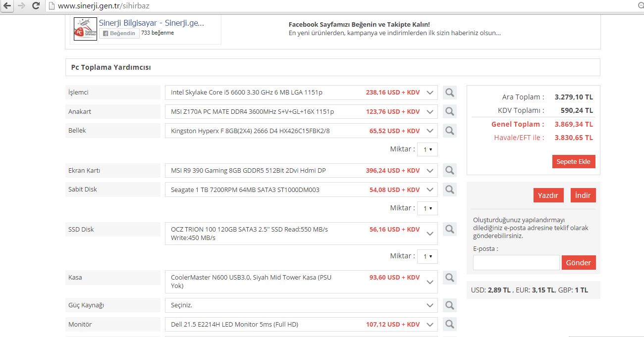Open the Bellek dropdown showing Kingston HyperX 8GB
The width and height of the screenshot is (644, 337).
point(301,131)
